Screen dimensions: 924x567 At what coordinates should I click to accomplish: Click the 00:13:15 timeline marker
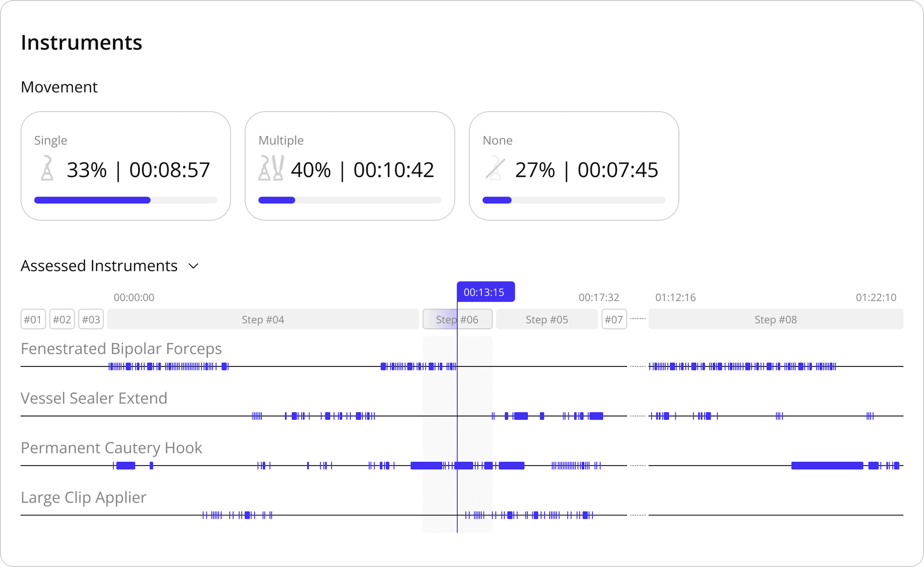point(485,291)
